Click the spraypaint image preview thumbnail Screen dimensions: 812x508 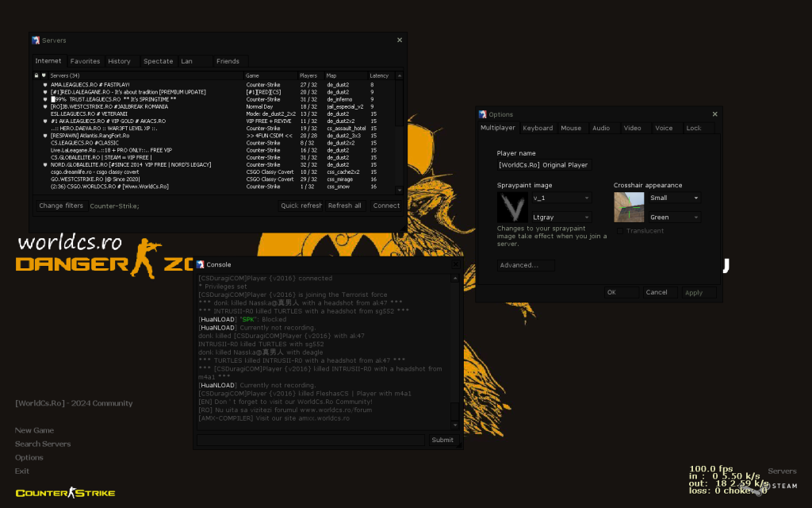coord(512,207)
